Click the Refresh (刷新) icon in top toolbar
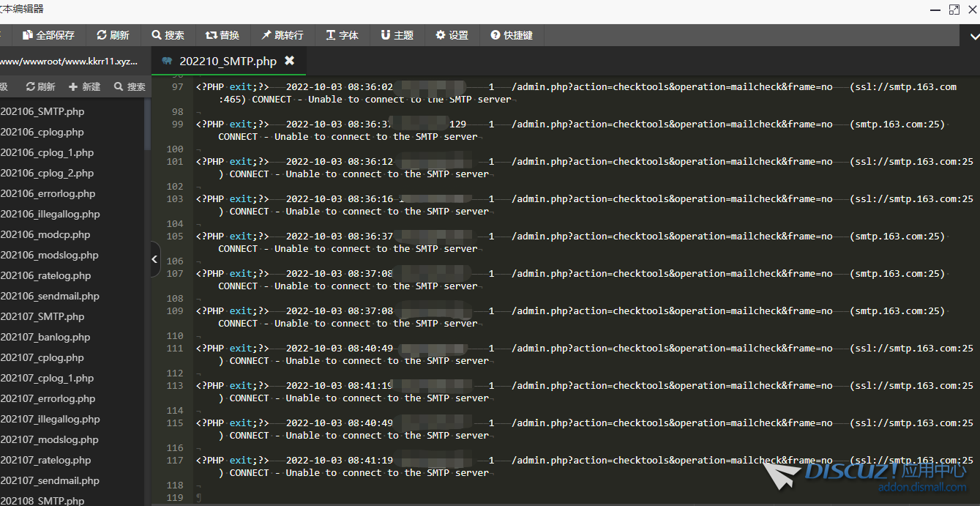 click(x=101, y=35)
